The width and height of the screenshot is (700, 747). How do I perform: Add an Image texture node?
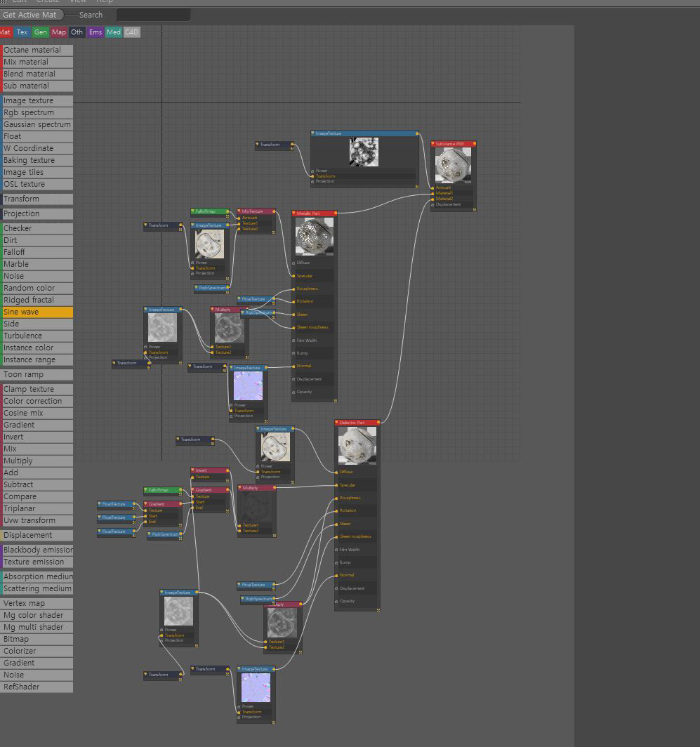click(37, 100)
